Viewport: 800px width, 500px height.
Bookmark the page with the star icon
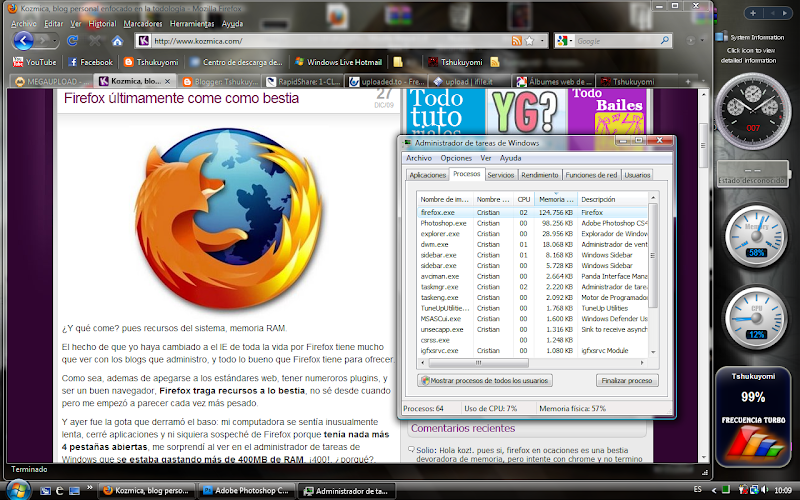[x=529, y=41]
